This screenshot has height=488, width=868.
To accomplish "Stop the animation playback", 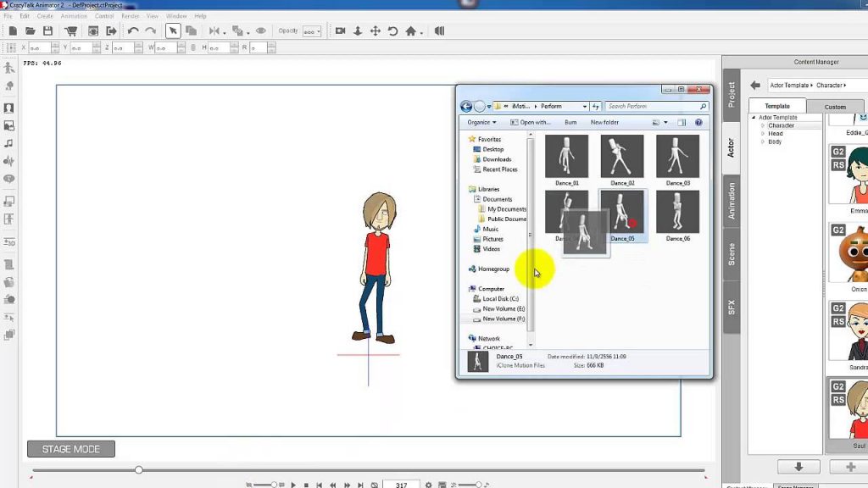I will [306, 485].
